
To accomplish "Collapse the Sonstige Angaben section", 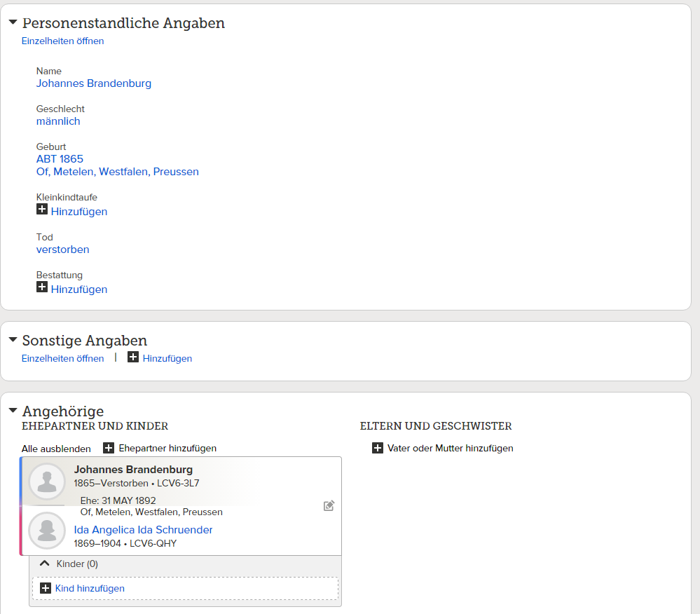I will (x=13, y=340).
